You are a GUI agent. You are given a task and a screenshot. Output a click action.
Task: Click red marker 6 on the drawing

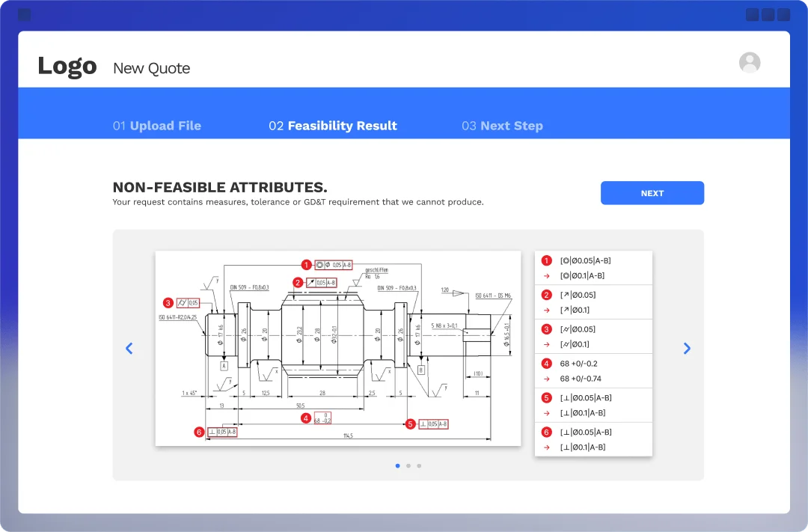(x=200, y=432)
